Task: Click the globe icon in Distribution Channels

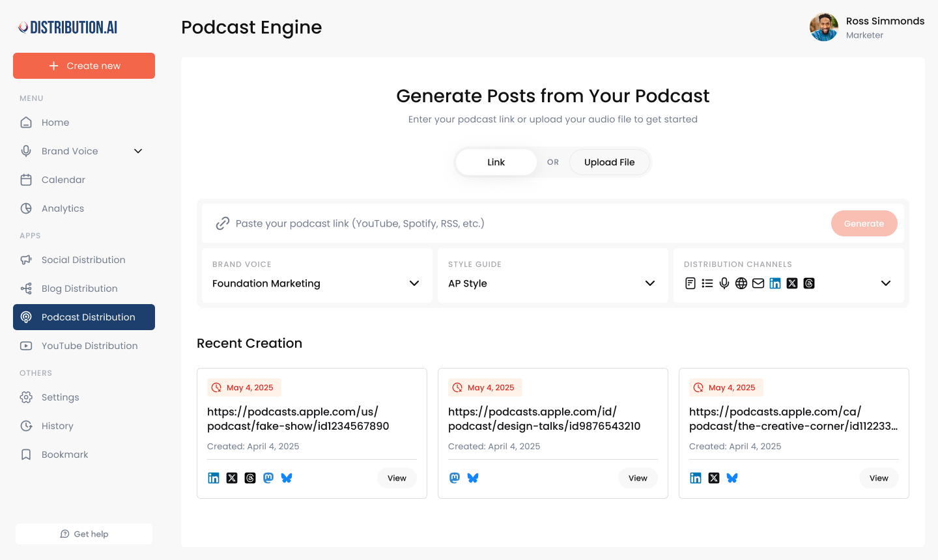Action: click(741, 283)
